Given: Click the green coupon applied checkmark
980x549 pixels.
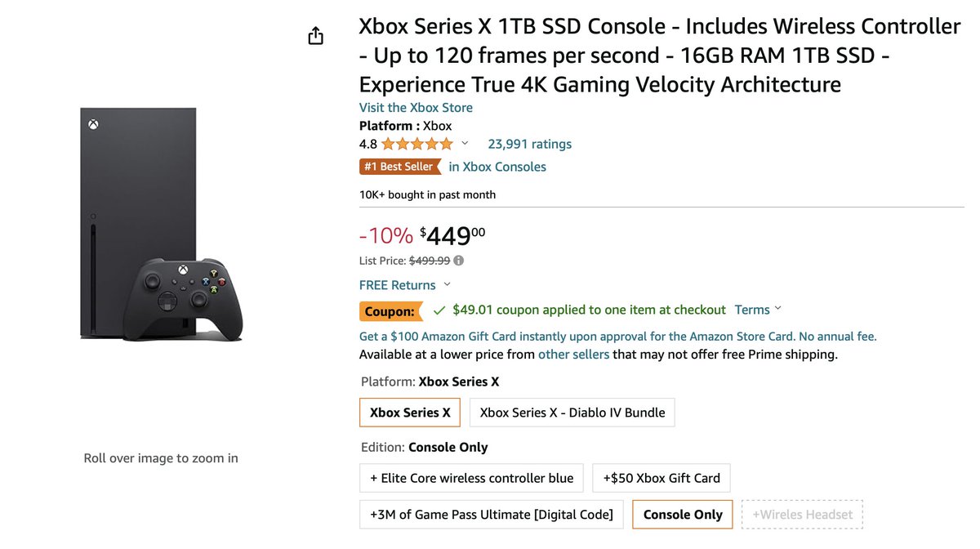Looking at the screenshot, I should pos(439,310).
